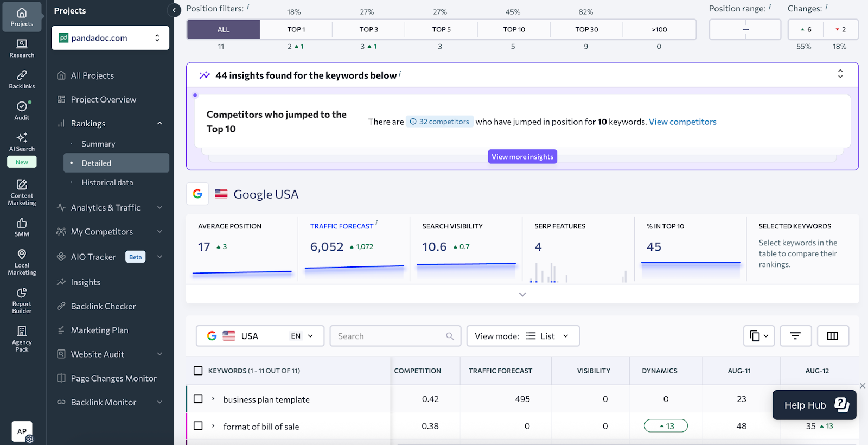Click the 32 competitors badge

tap(439, 122)
